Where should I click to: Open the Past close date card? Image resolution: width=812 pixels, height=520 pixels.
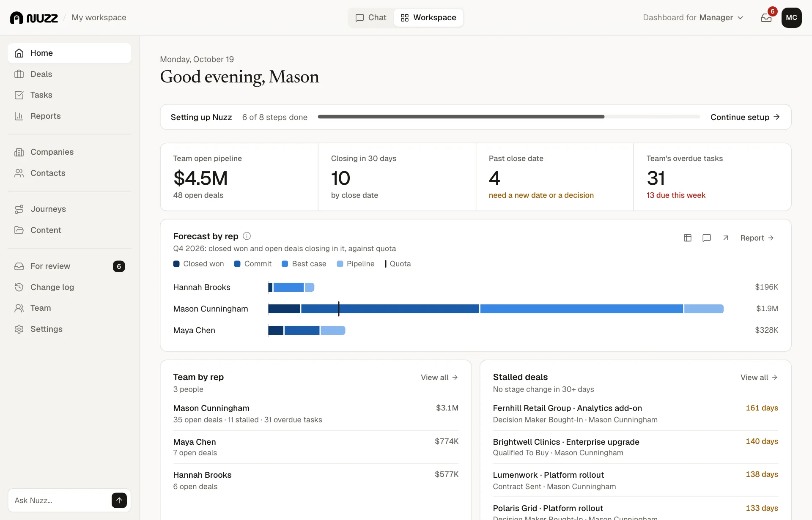(x=554, y=177)
